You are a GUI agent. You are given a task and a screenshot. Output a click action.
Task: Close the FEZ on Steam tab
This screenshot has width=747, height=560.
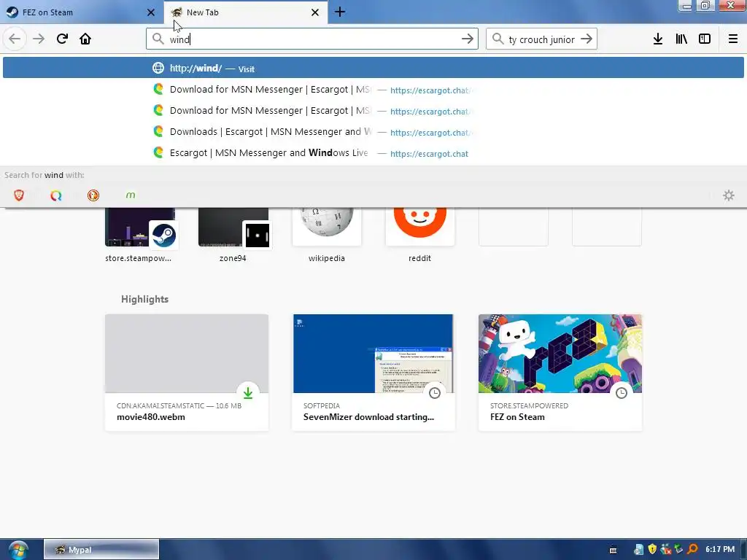pos(151,12)
